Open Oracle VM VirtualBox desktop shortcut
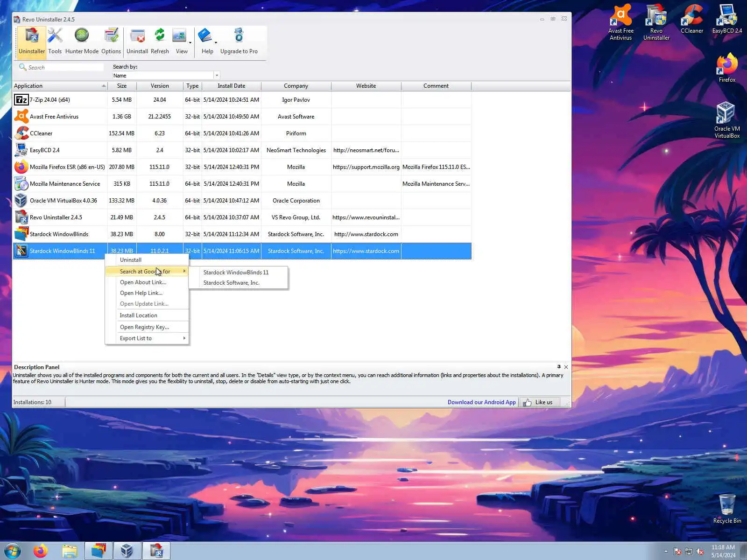The image size is (747, 560). click(x=727, y=120)
